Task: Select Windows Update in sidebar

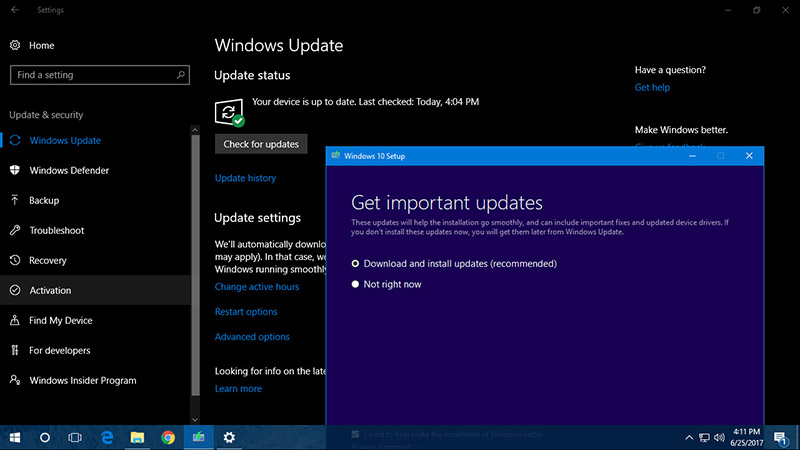Action: pyautogui.click(x=65, y=140)
